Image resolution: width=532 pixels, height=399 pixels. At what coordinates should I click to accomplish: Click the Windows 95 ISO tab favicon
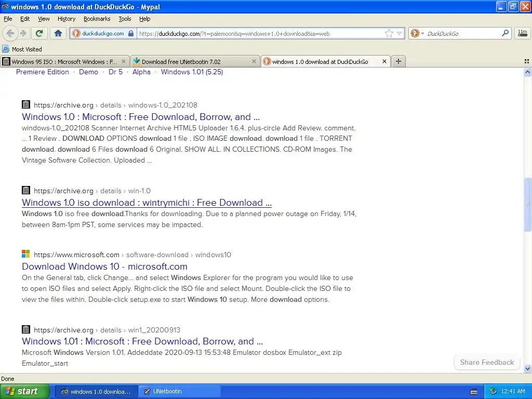pos(6,61)
